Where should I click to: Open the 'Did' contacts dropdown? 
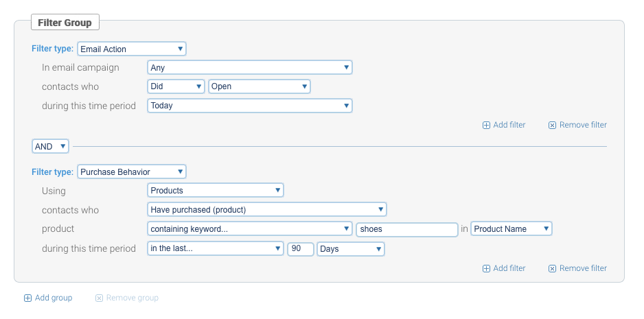click(176, 86)
